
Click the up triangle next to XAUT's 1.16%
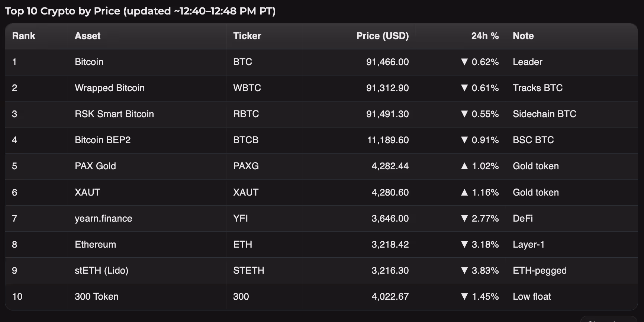point(464,192)
